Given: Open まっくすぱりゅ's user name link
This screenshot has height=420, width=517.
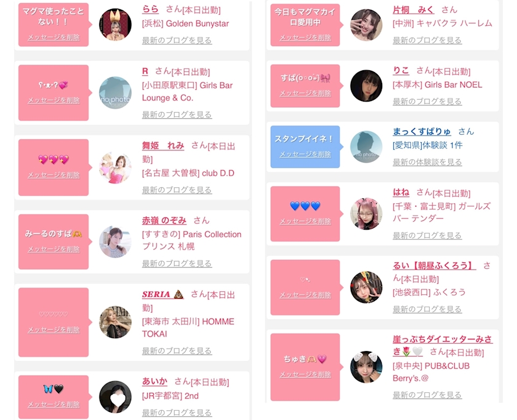Looking at the screenshot, I should [422, 131].
